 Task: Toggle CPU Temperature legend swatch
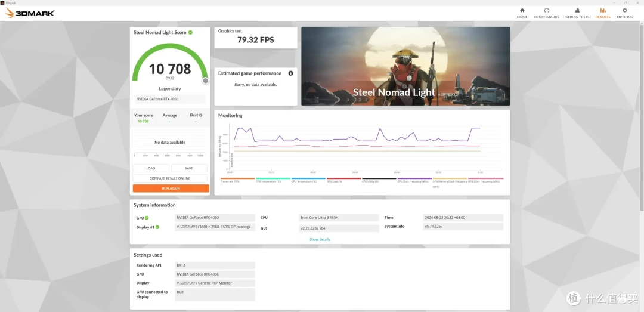coord(273,178)
